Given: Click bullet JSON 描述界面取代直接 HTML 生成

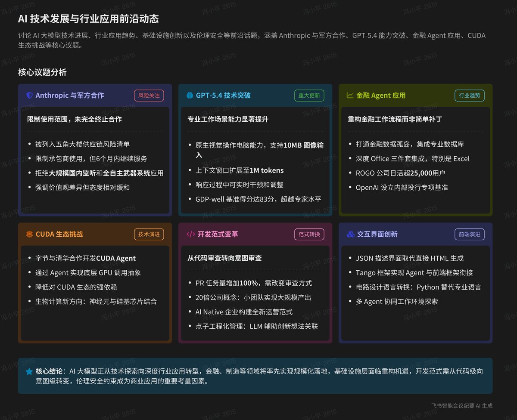Looking at the screenshot, I should [410, 258].
